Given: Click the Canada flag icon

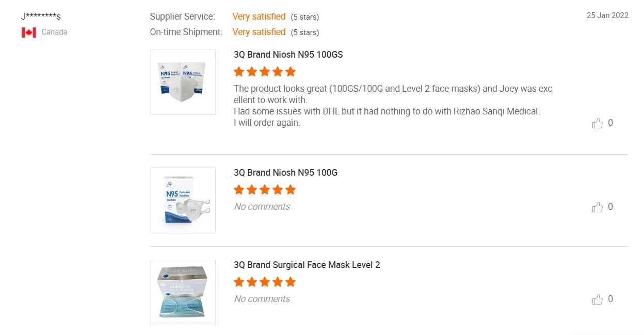Looking at the screenshot, I should coord(29,32).
